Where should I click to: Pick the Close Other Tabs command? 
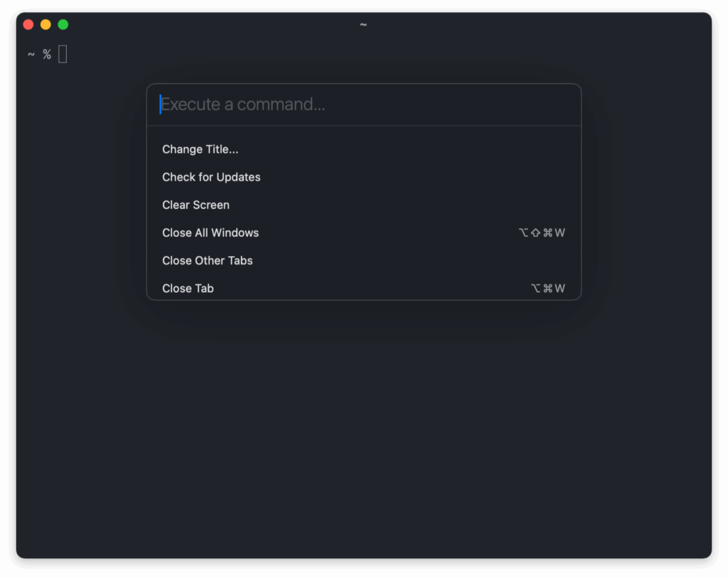pyautogui.click(x=208, y=260)
